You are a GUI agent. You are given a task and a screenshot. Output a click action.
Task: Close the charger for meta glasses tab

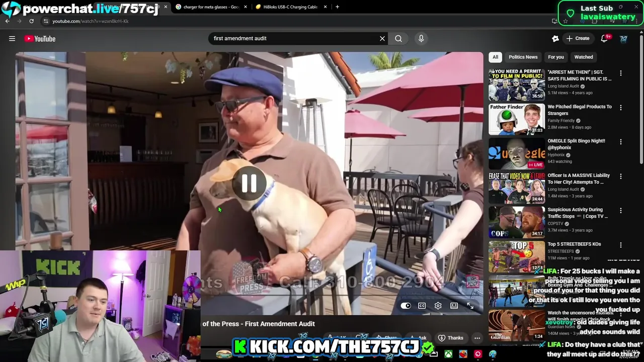coord(246,7)
